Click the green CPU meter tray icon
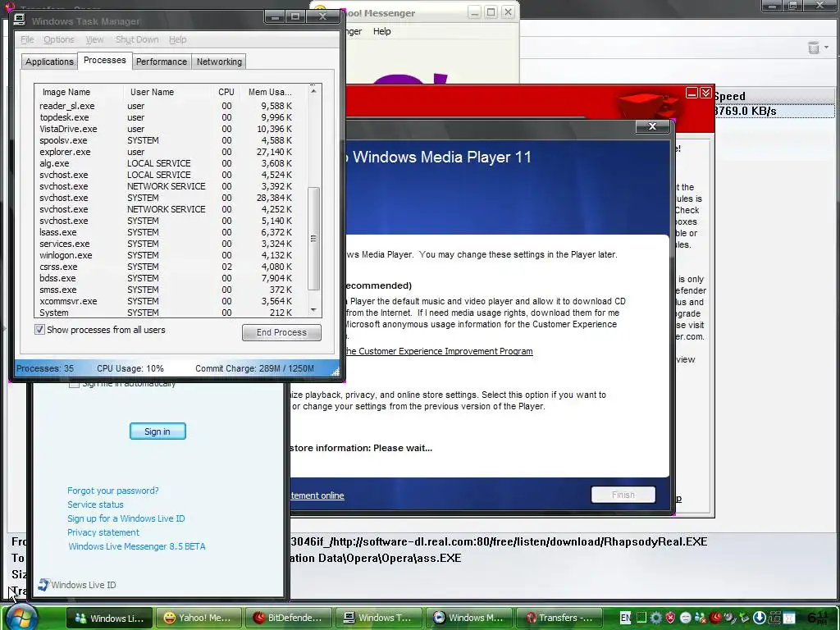This screenshot has width=840, height=630. 641,617
